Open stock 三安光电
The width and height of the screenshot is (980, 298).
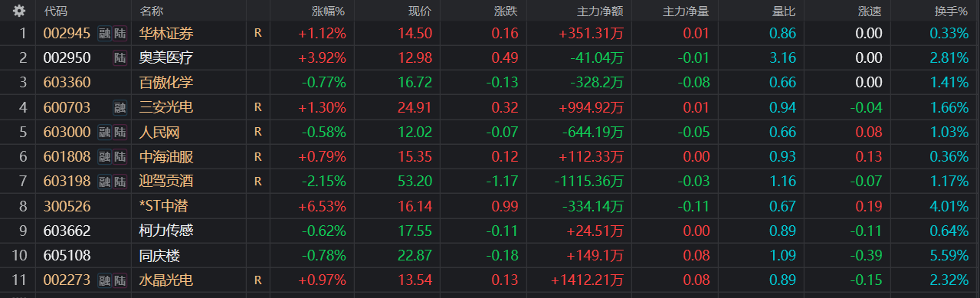166,107
